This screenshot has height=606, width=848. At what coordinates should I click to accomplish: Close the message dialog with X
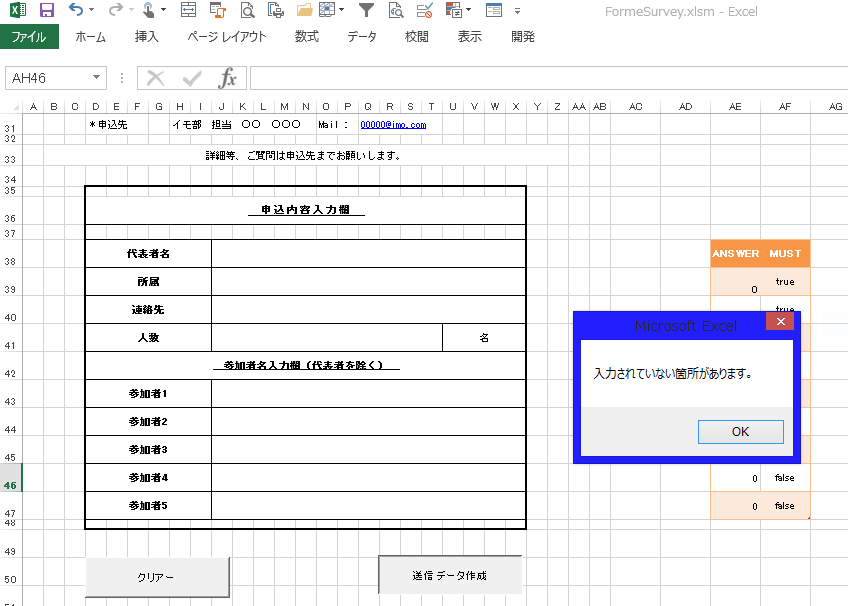tap(780, 322)
